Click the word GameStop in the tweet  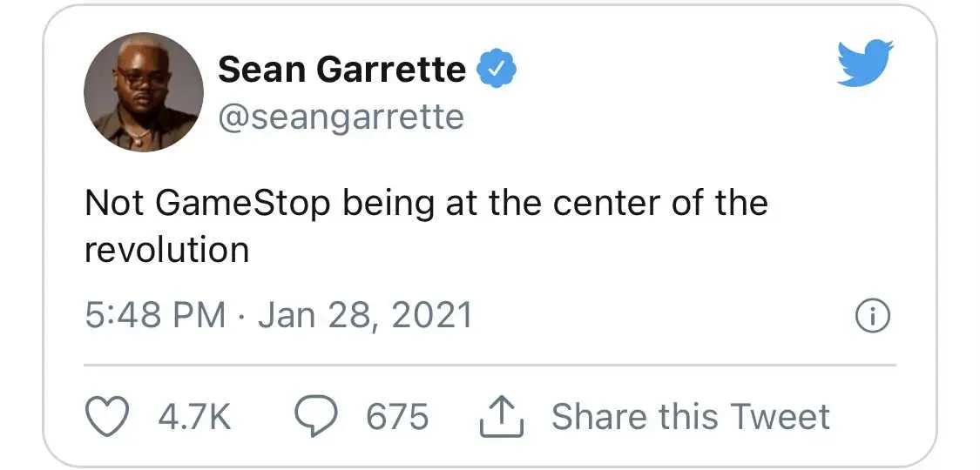(x=241, y=205)
